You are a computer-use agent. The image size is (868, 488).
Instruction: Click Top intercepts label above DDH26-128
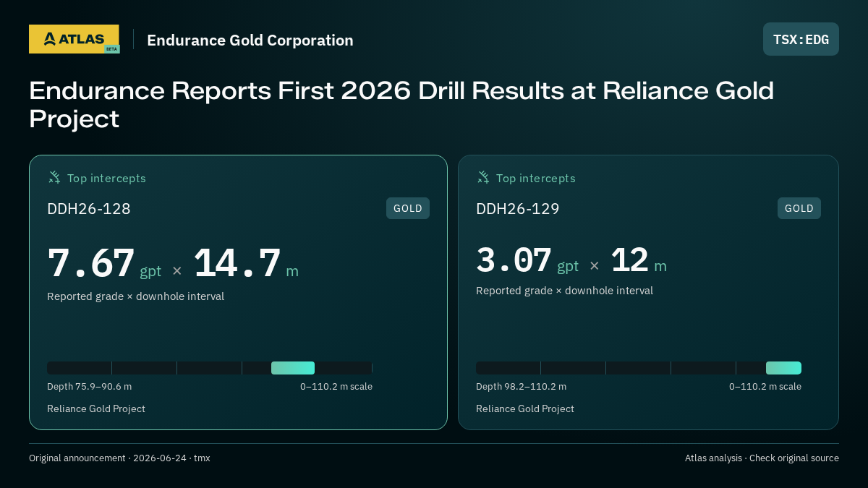pos(106,178)
